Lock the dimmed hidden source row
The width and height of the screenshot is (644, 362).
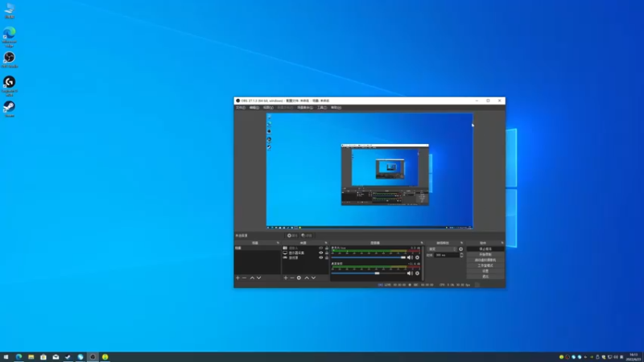[x=327, y=248]
